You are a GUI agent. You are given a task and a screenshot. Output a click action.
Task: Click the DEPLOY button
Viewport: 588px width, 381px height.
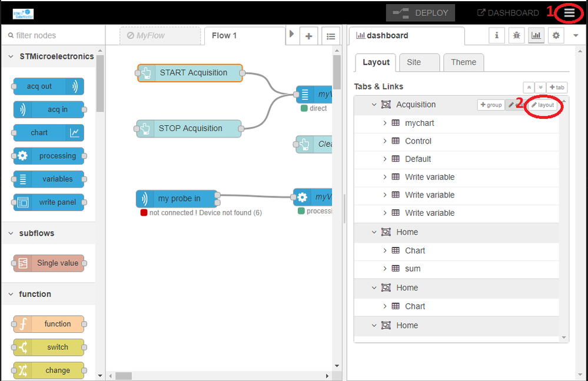[420, 13]
